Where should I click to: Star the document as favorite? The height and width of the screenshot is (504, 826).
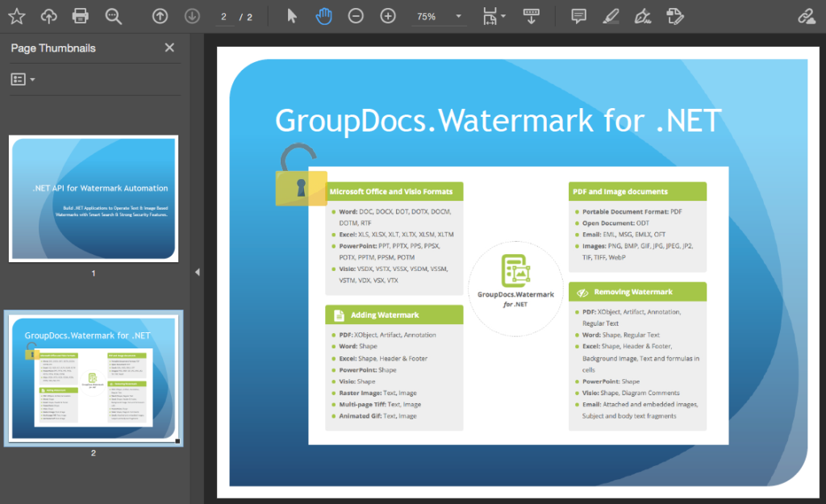(x=16, y=15)
